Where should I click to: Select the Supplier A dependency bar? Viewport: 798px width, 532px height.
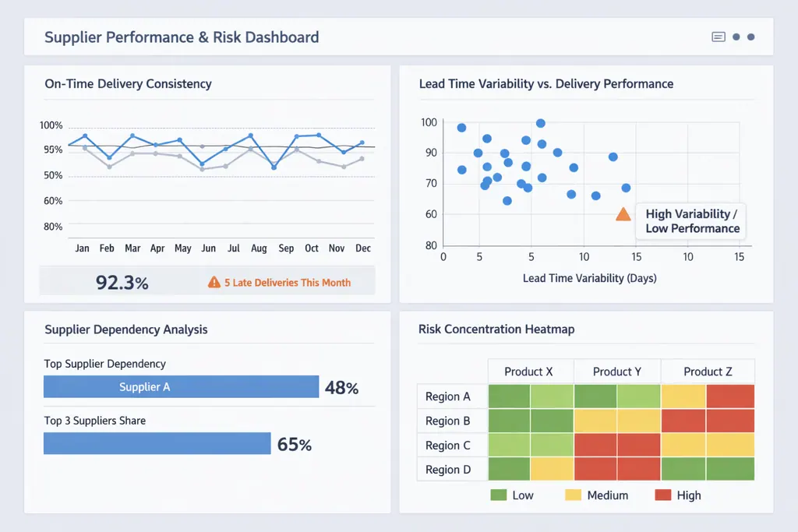[x=181, y=387]
